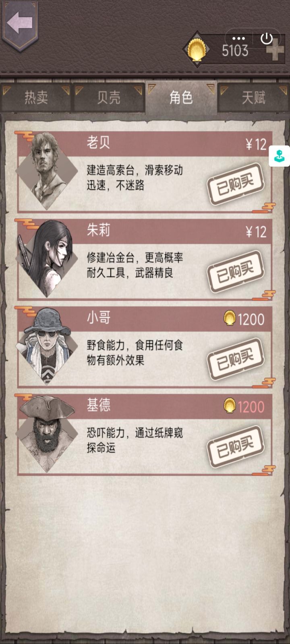Image resolution: width=290 pixels, height=644 pixels.
Task: Open the three-dots mini program menu
Action: [x=238, y=39]
